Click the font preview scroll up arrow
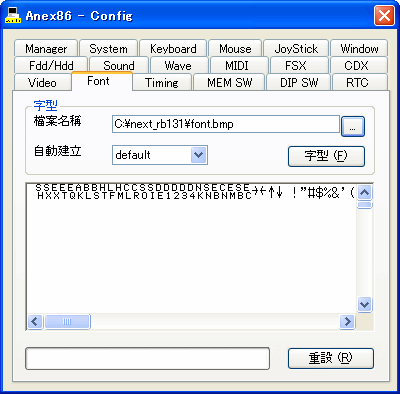The image size is (400, 394). pos(364,192)
